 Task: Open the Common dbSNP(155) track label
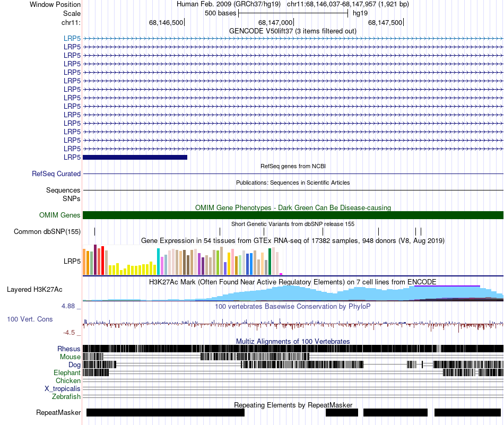point(47,231)
